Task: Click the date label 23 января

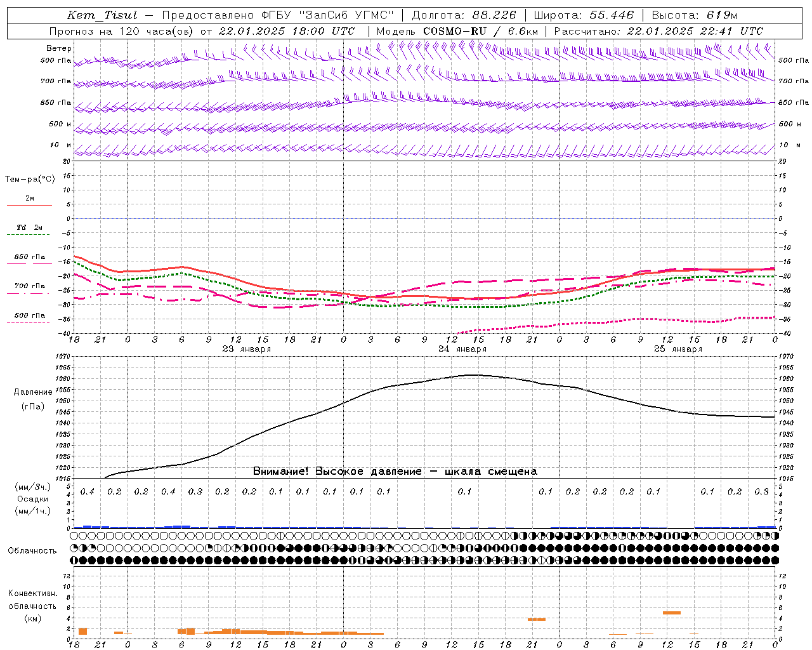Action: click(x=246, y=349)
